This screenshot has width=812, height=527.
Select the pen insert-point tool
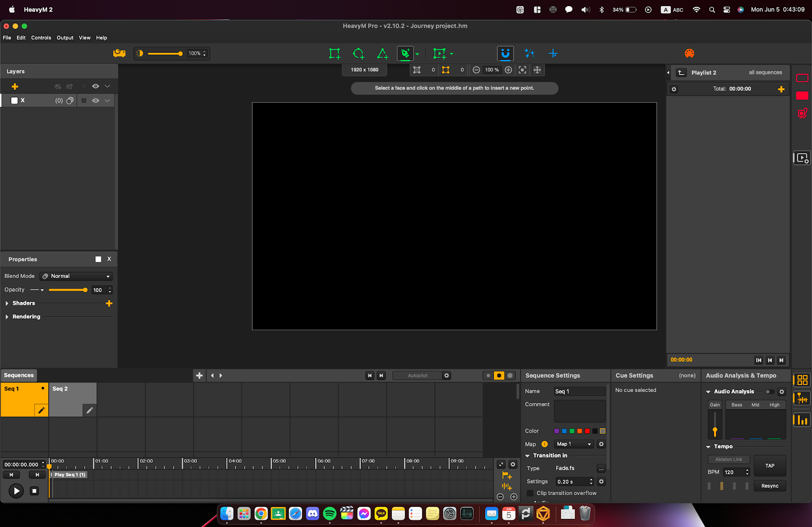(x=405, y=53)
